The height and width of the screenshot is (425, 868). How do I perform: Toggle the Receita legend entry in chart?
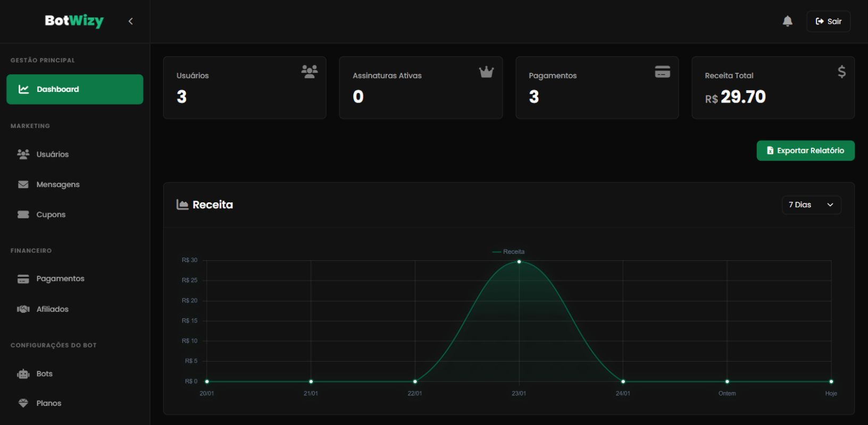[x=508, y=252]
